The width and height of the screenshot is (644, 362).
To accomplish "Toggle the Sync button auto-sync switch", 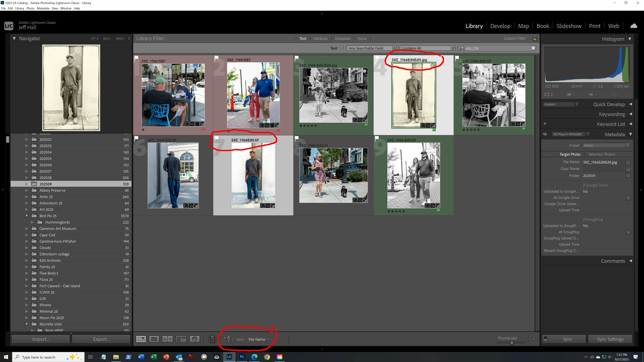I will coord(546,339).
